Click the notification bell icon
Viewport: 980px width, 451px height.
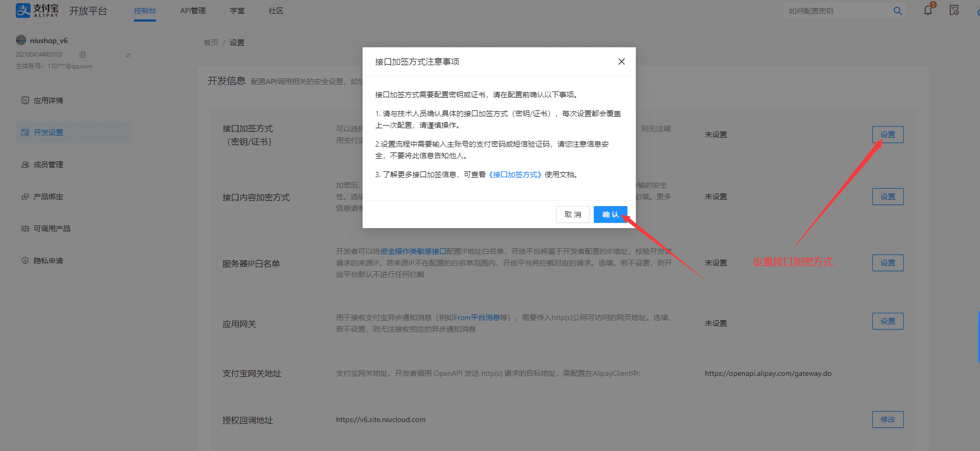928,11
